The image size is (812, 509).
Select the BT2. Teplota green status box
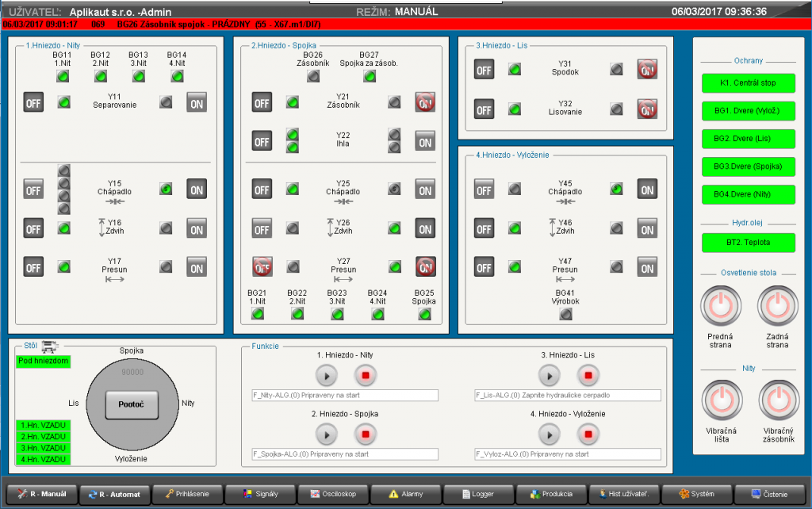click(748, 243)
